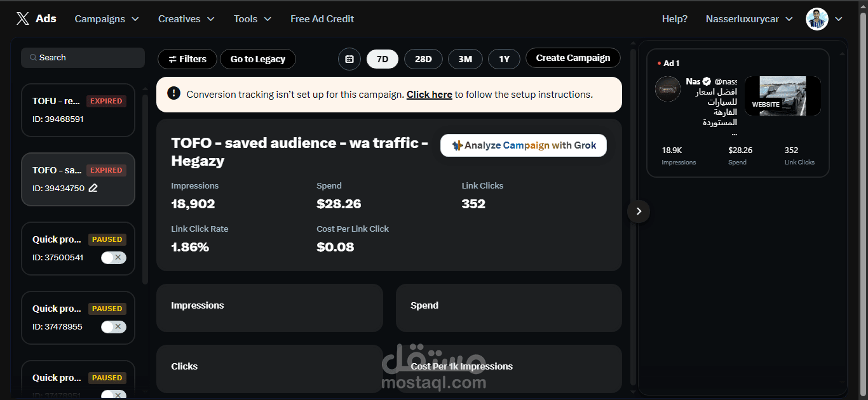Click the warning icon in conversion tracking banner
Screen dimensions: 868x400
pyautogui.click(x=174, y=93)
